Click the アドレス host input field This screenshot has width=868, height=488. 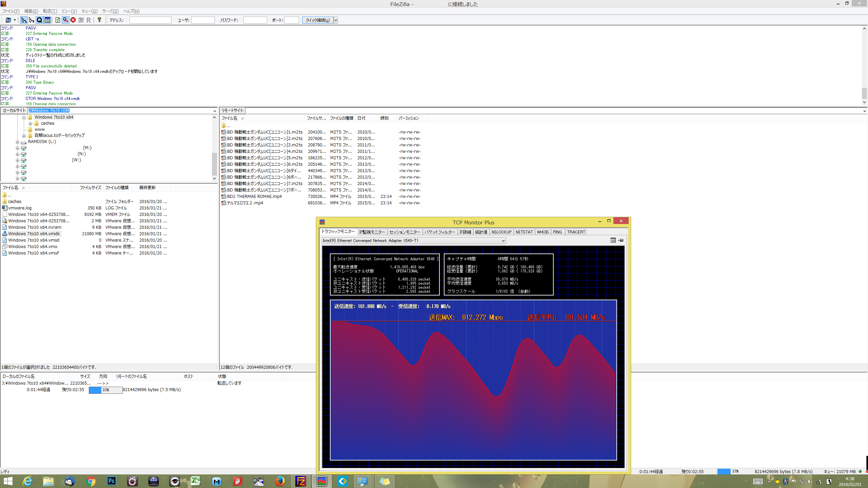150,20
